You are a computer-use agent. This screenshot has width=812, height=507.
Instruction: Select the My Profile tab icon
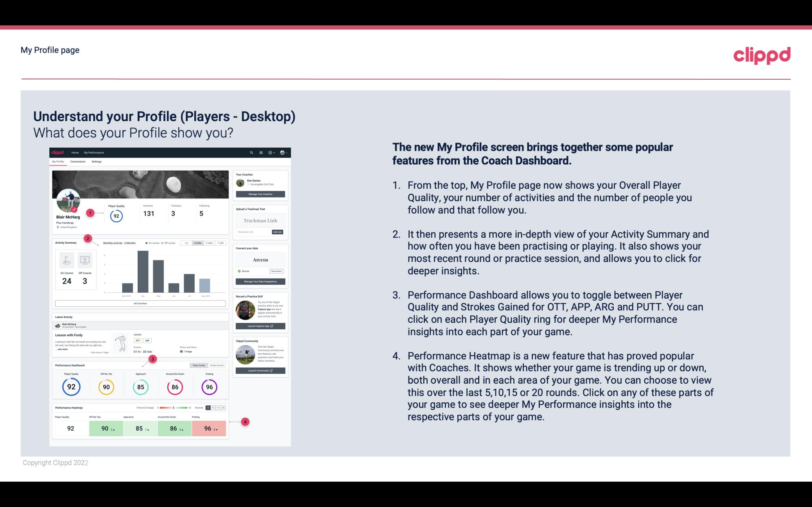coord(59,161)
